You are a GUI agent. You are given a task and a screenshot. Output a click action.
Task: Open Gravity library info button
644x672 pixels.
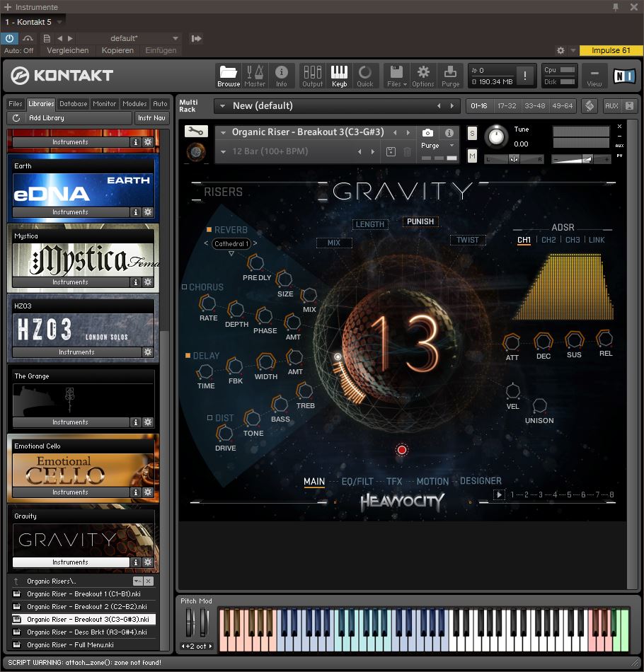(x=135, y=562)
